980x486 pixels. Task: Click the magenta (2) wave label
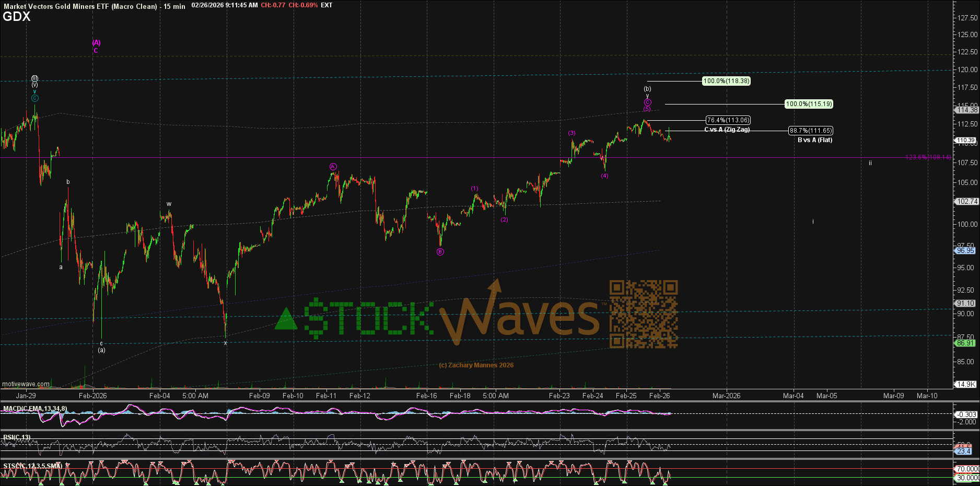(x=504, y=220)
